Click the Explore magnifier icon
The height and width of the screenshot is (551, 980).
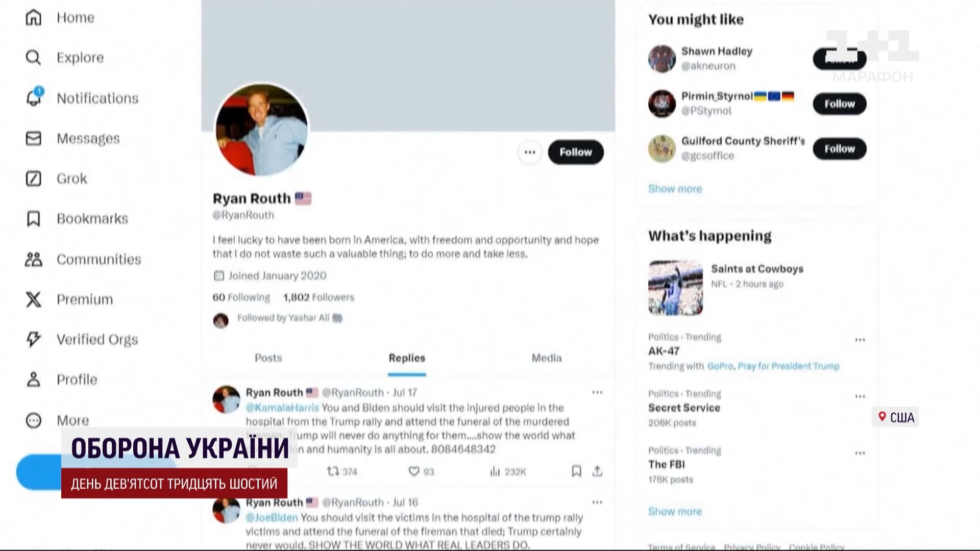(x=33, y=58)
